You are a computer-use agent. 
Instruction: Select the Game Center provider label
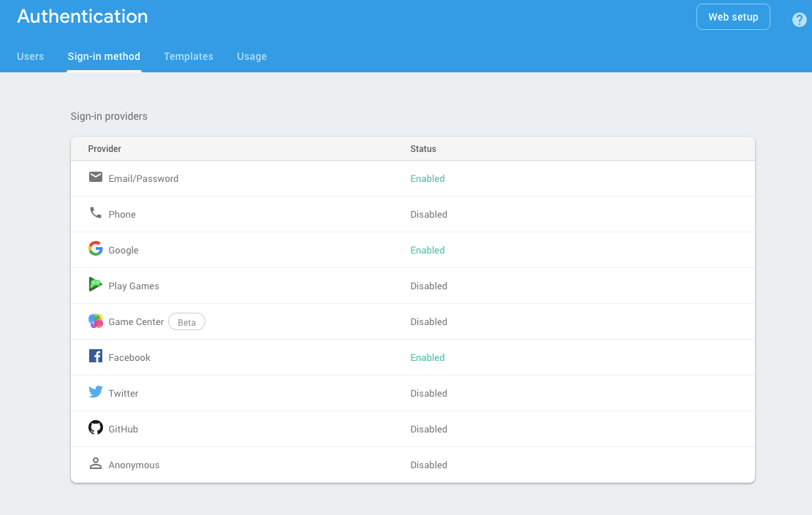[136, 321]
